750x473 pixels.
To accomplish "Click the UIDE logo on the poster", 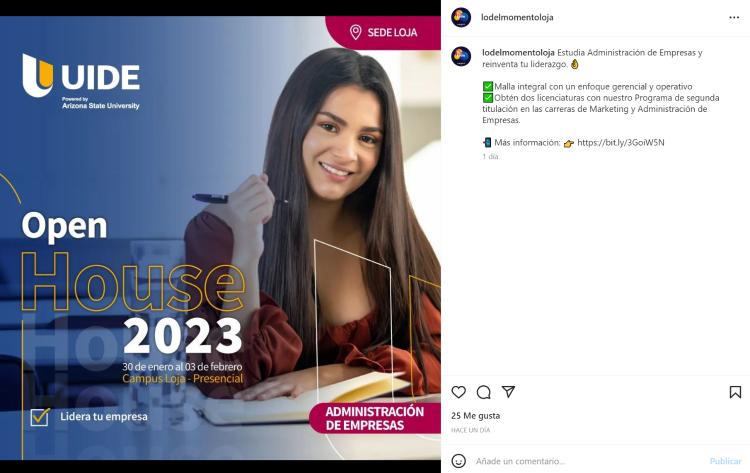I will coord(81,81).
